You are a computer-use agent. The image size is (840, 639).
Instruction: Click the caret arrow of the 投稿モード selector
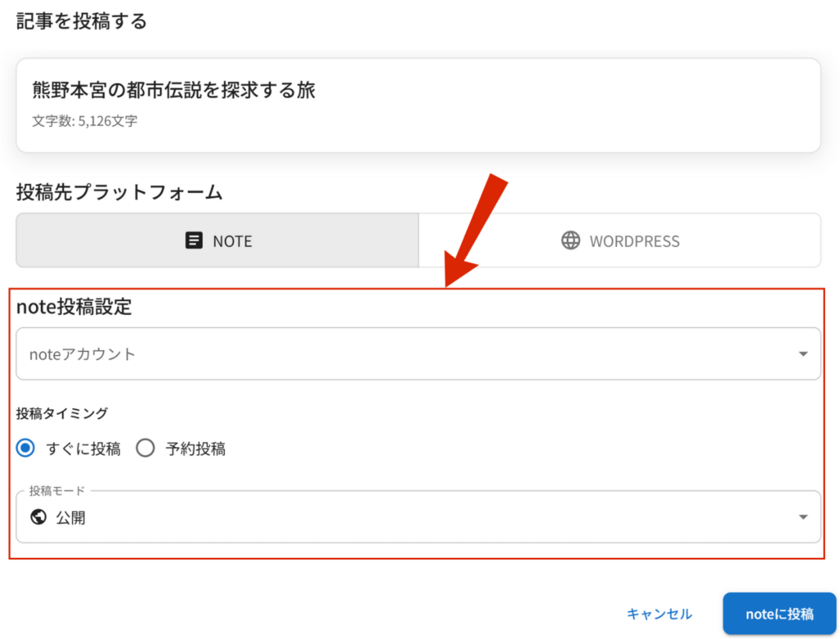802,518
